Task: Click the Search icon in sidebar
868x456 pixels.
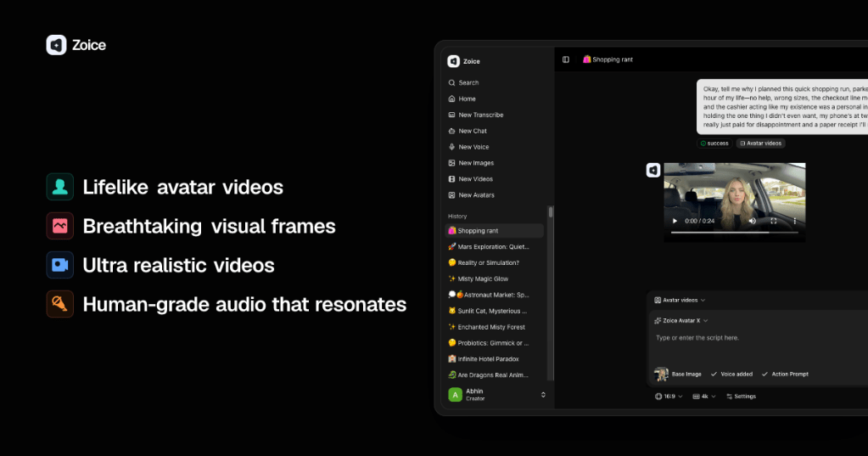Action: 452,83
